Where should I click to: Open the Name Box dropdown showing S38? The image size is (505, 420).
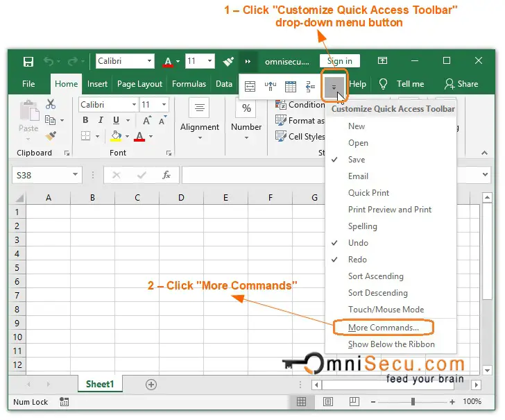(75, 176)
